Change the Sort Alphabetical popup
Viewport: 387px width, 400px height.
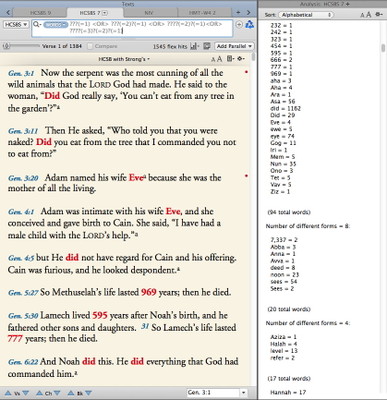306,15
